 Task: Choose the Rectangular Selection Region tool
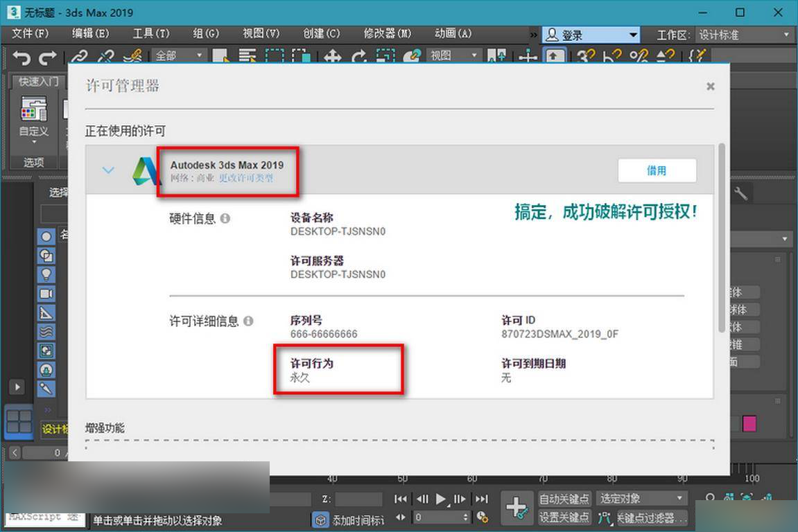coord(275,56)
